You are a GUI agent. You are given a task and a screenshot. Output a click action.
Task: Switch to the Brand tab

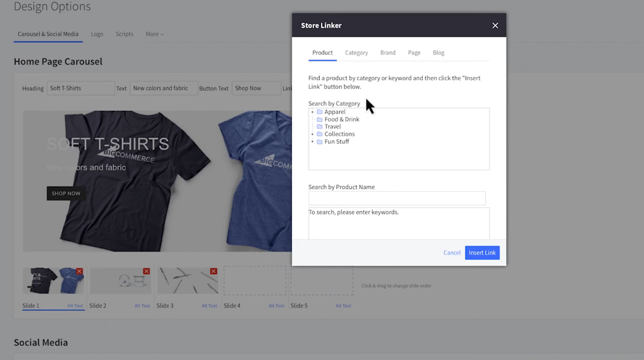pyautogui.click(x=388, y=53)
